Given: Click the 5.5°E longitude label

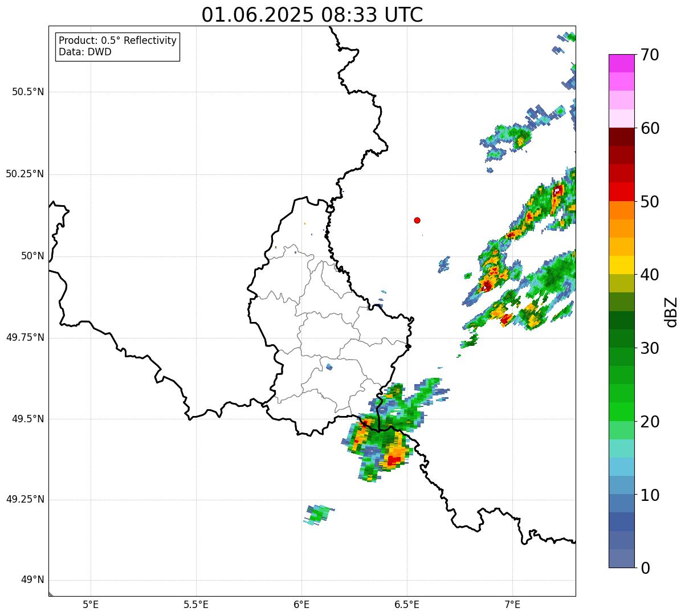Looking at the screenshot, I should point(196,604).
